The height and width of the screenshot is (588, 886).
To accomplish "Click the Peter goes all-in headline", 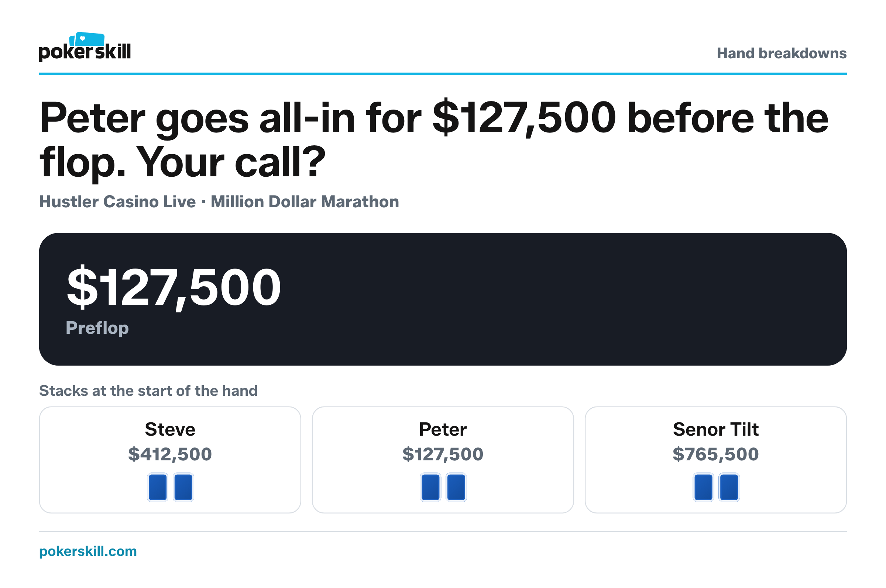I will tap(434, 139).
